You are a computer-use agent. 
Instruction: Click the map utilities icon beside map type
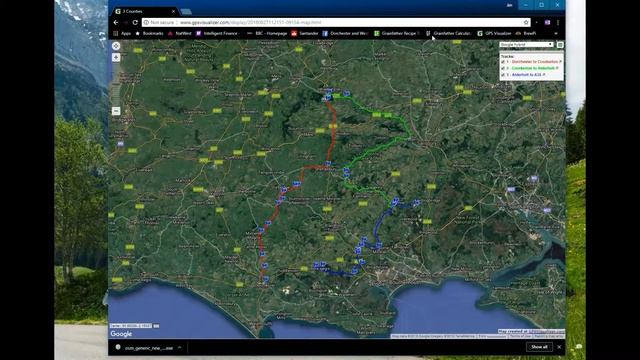click(x=560, y=44)
